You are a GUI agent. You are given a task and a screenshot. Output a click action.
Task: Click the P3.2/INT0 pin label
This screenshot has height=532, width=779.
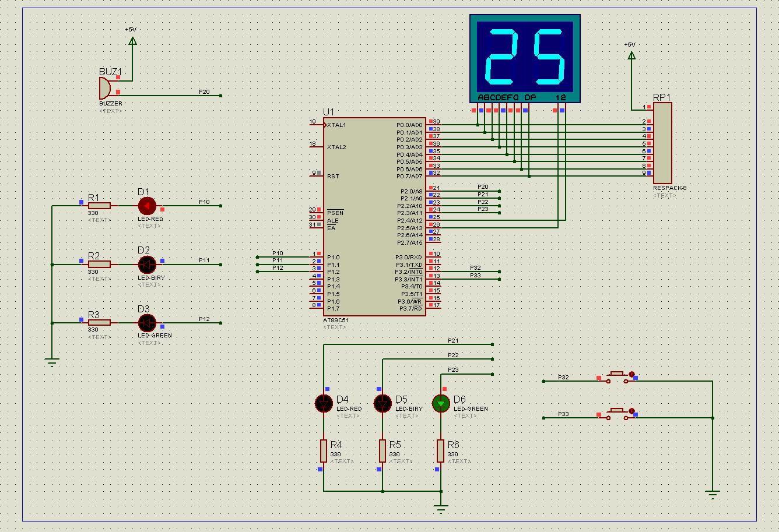tap(409, 272)
